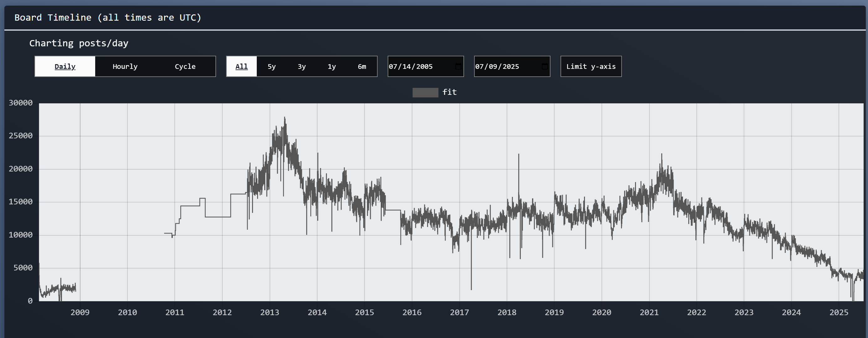Click the 2011 x-axis label
The width and height of the screenshot is (868, 338).
174,312
